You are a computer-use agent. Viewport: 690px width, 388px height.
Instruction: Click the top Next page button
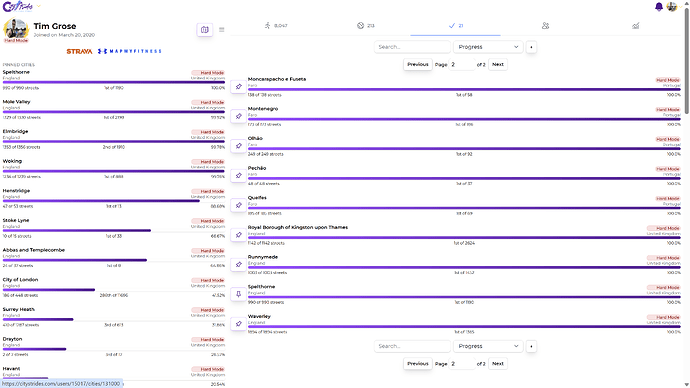click(498, 64)
